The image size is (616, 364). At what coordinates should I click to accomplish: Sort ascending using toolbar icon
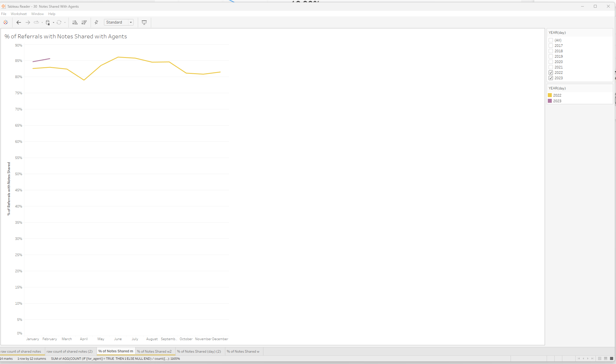(75, 22)
